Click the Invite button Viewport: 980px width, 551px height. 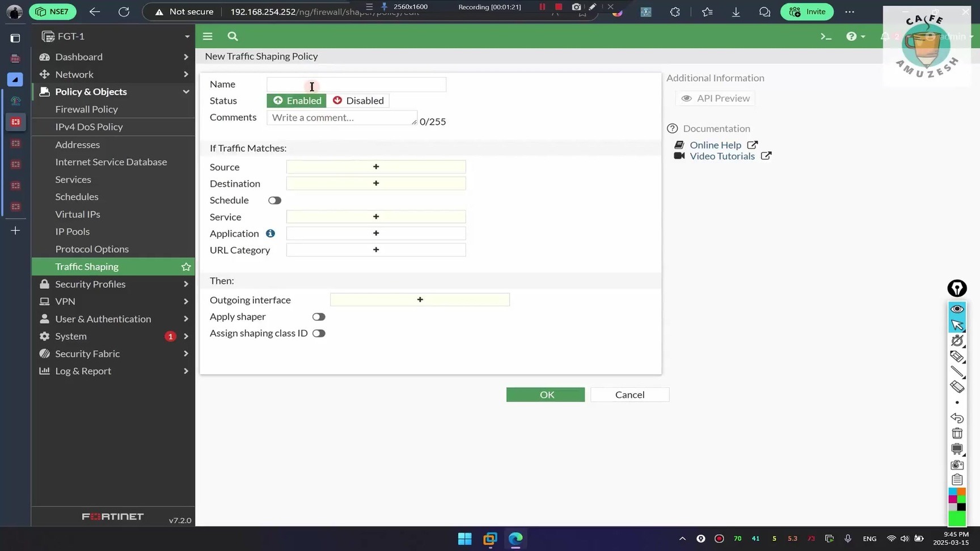coord(808,11)
